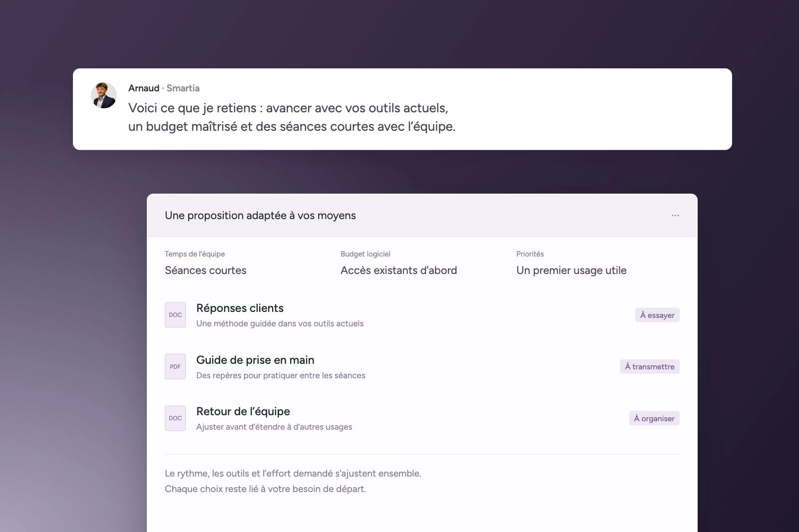Click the sender name Arnaud

(144, 88)
